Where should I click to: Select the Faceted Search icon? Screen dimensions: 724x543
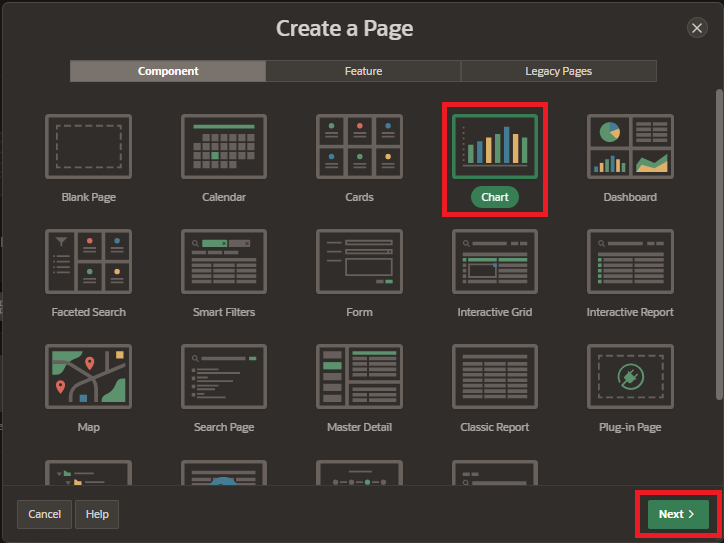tap(88, 262)
